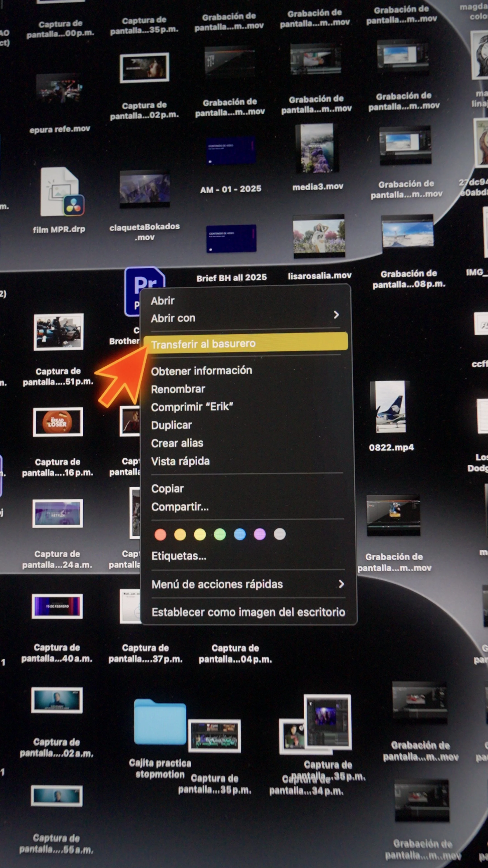Select 'Captura de pantalla....55 a.m.' thumbnail

pyautogui.click(x=56, y=796)
